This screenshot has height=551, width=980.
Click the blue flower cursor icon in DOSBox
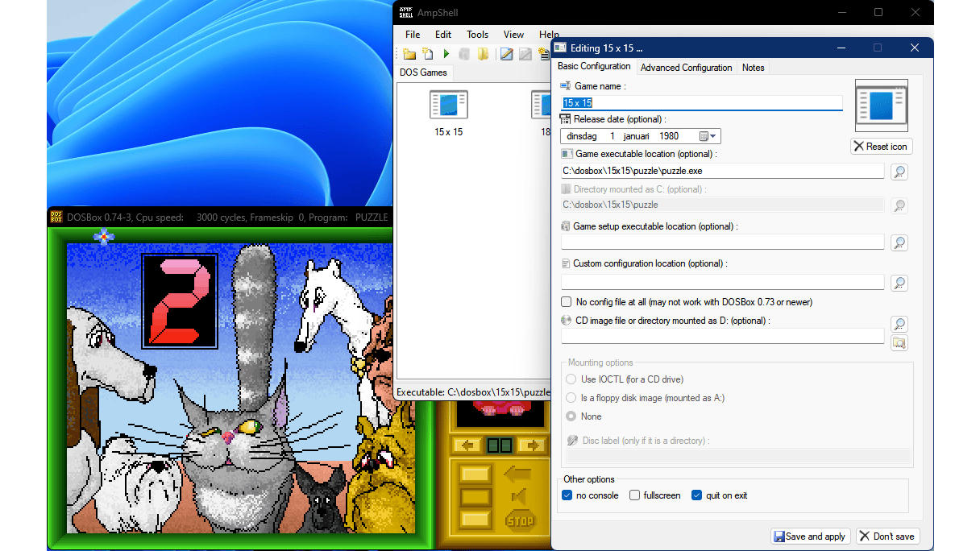click(103, 235)
